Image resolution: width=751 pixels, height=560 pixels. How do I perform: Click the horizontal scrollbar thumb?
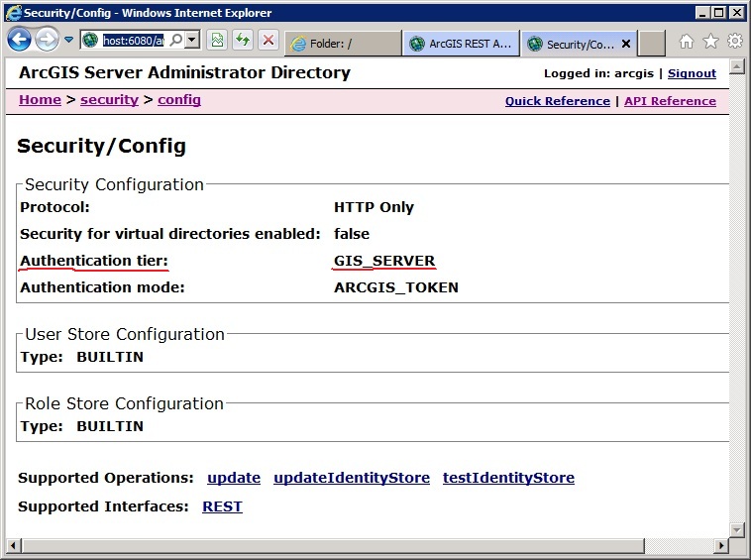click(332, 545)
